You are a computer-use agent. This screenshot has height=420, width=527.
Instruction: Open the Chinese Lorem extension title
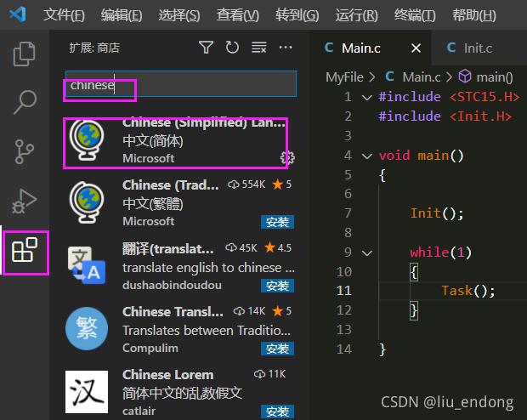pos(167,375)
